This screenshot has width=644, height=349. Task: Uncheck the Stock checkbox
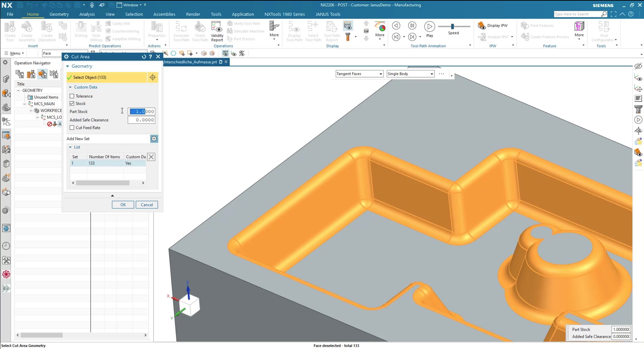click(x=72, y=103)
